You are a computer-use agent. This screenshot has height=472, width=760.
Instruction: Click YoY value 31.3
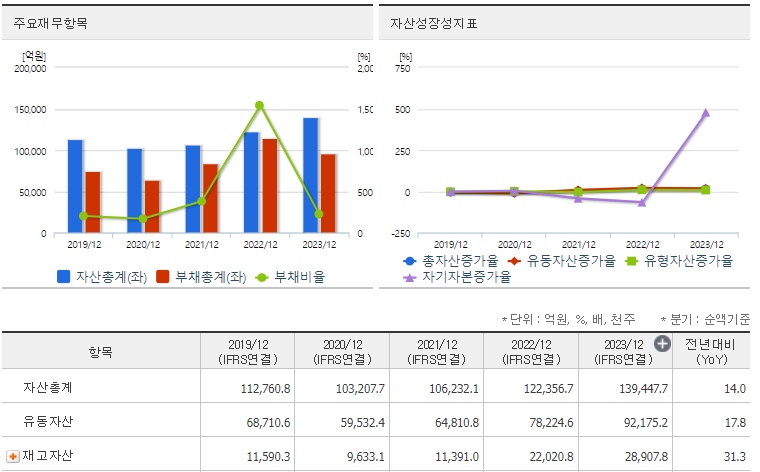pyautogui.click(x=735, y=456)
